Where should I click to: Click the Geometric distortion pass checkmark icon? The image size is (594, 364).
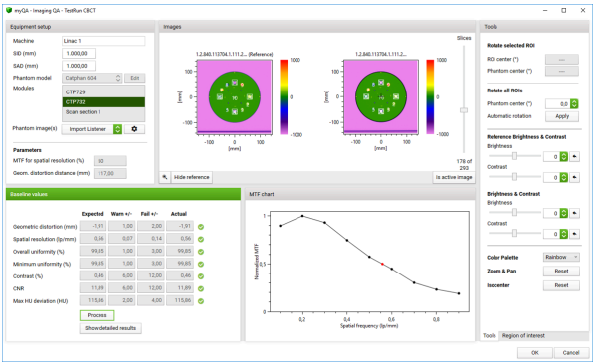pyautogui.click(x=201, y=227)
